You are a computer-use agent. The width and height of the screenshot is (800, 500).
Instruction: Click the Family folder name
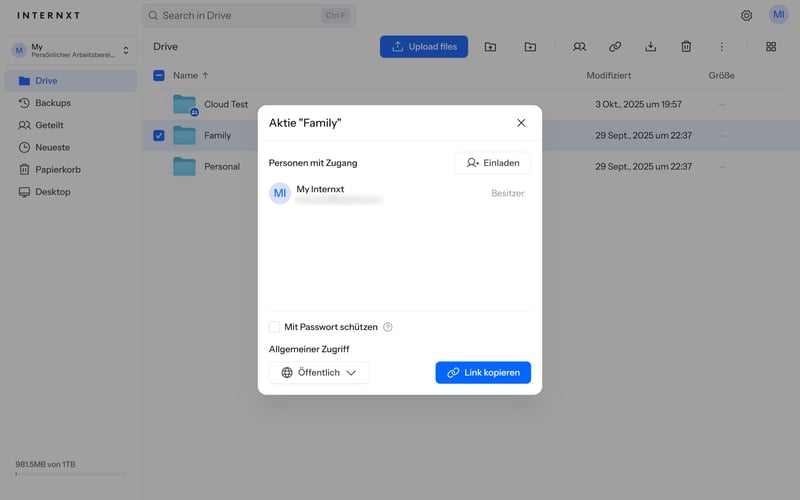(217, 136)
